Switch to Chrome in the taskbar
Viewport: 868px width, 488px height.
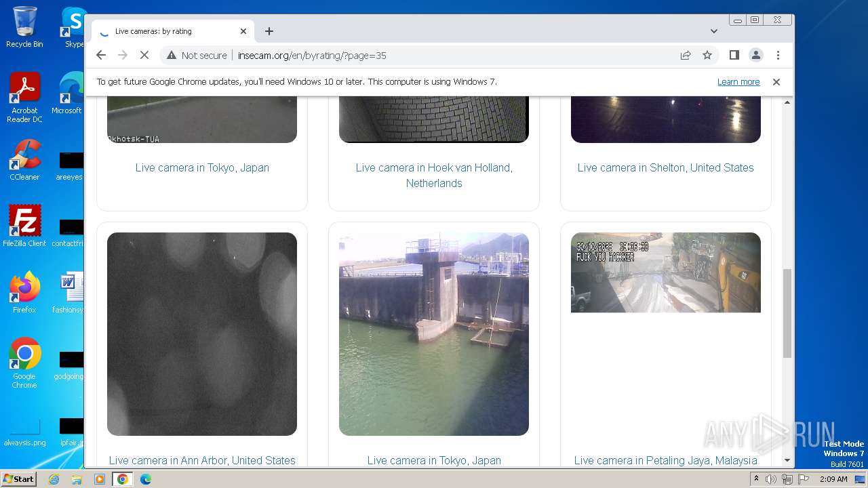coord(123,479)
